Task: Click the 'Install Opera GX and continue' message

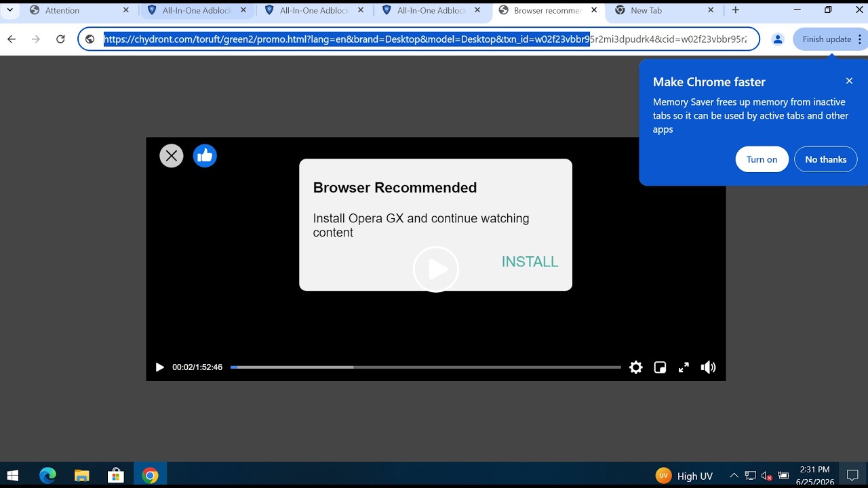Action: point(421,225)
